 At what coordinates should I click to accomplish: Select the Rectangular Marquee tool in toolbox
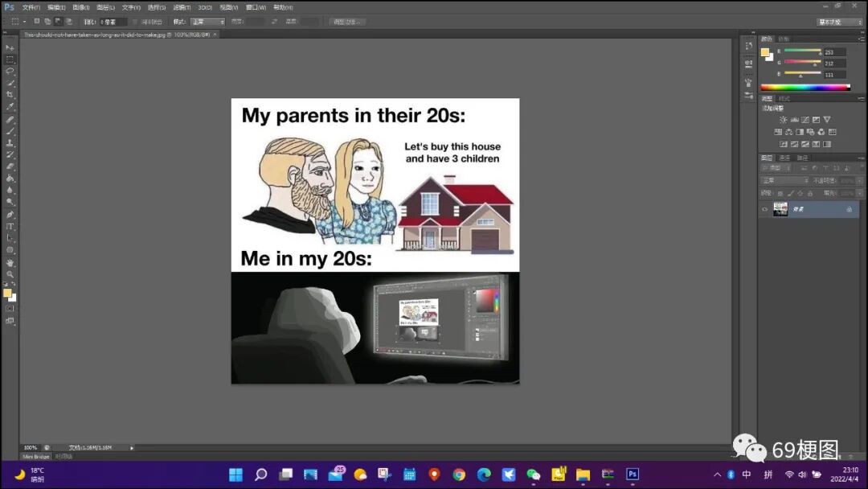tap(10, 60)
